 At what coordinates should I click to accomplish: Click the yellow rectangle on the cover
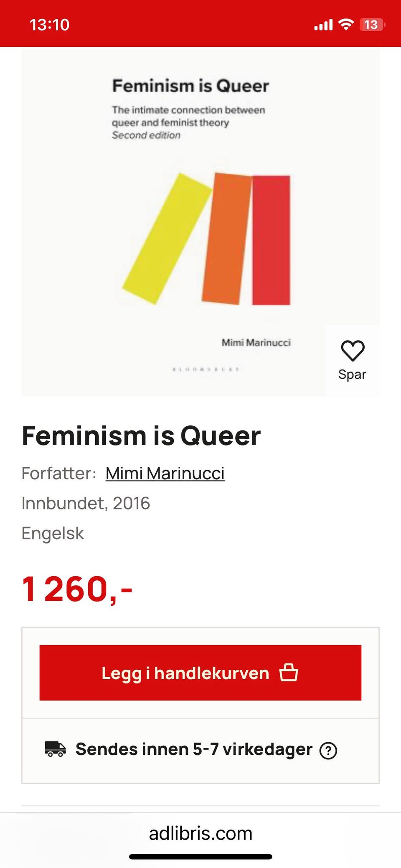pos(167,238)
